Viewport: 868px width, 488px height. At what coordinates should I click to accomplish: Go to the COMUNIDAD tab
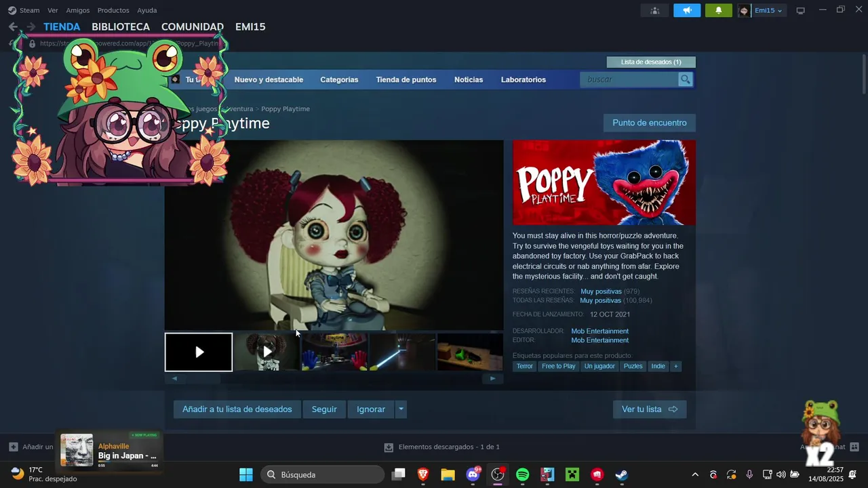coord(193,26)
